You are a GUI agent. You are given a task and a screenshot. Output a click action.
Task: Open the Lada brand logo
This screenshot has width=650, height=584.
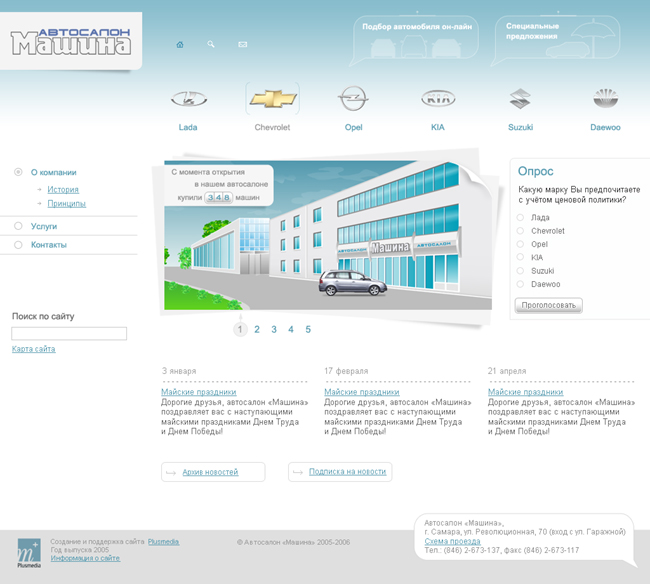tap(189, 99)
